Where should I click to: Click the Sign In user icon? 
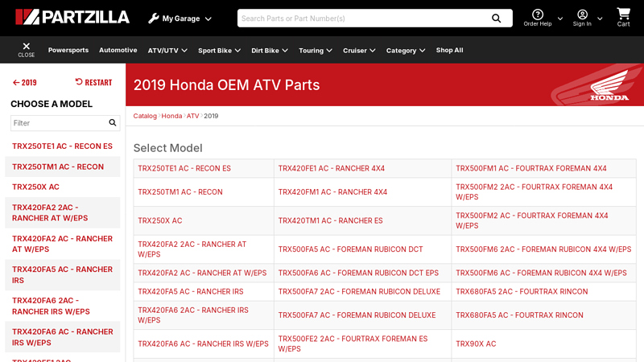(582, 14)
